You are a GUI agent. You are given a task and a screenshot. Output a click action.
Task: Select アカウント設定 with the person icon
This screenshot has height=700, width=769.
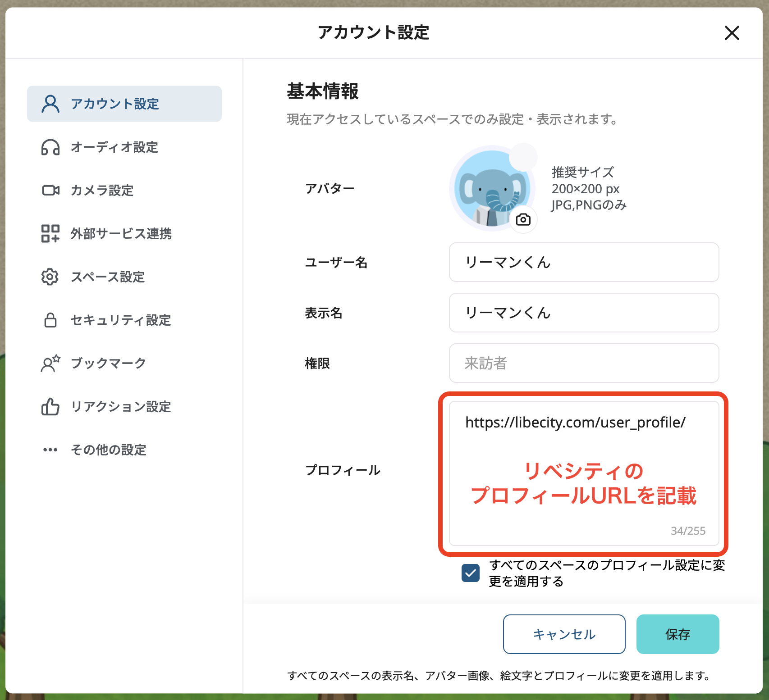point(50,103)
